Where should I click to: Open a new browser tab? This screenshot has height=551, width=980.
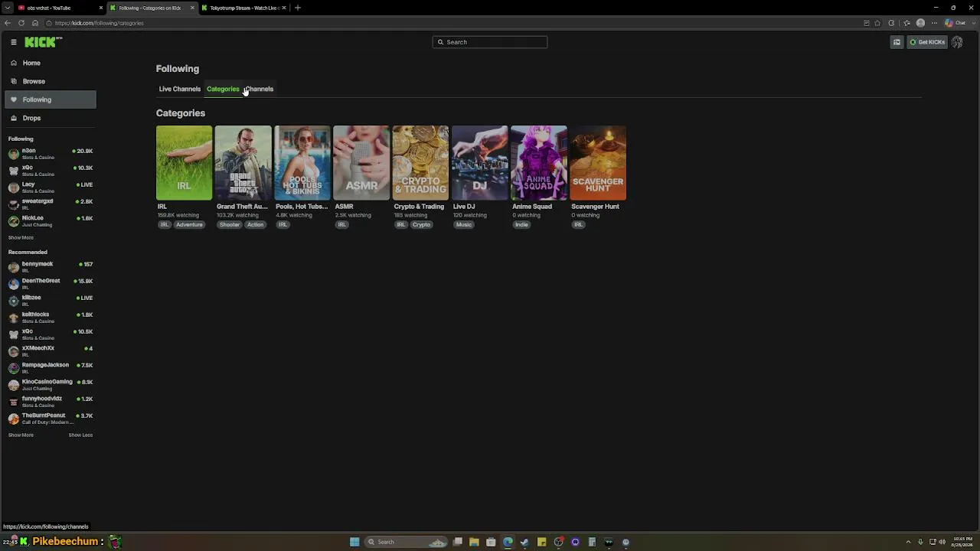pyautogui.click(x=298, y=8)
